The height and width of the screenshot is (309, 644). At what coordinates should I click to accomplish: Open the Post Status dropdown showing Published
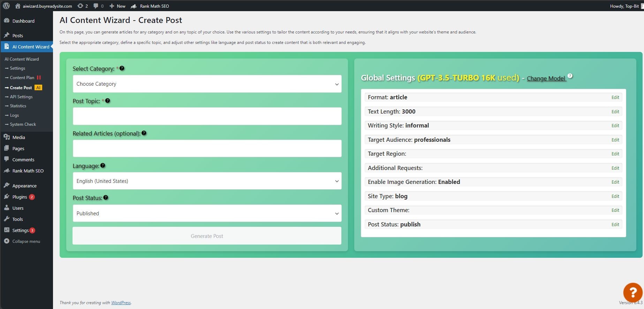207,213
